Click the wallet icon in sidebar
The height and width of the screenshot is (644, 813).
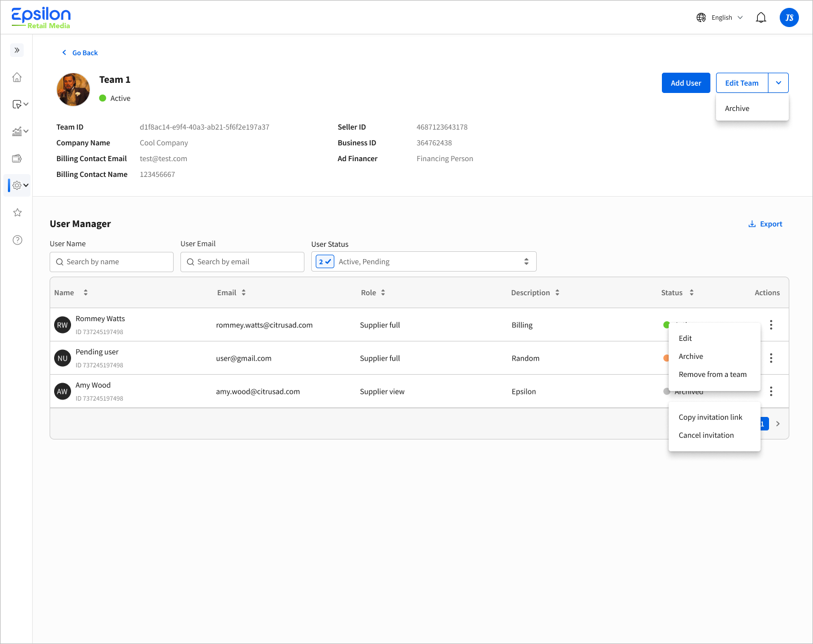(x=16, y=158)
